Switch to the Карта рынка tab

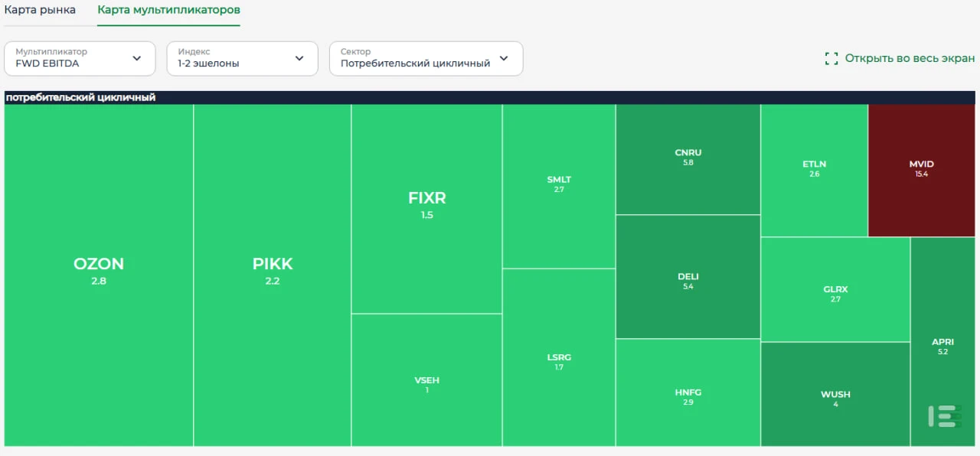(41, 11)
